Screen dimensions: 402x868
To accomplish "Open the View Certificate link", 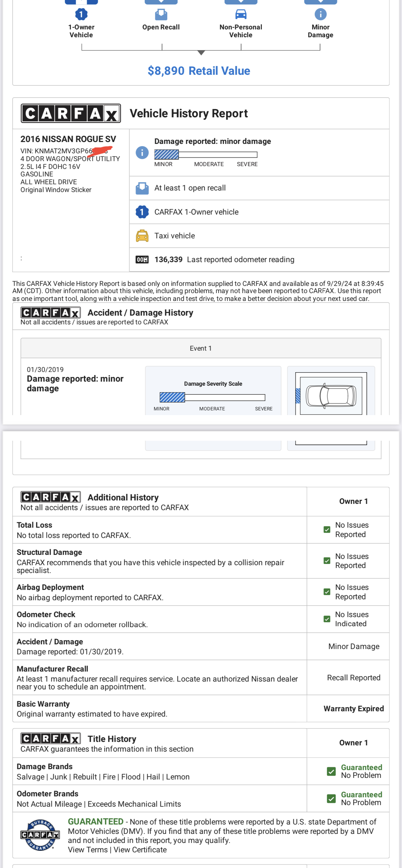I will pyautogui.click(x=140, y=850).
